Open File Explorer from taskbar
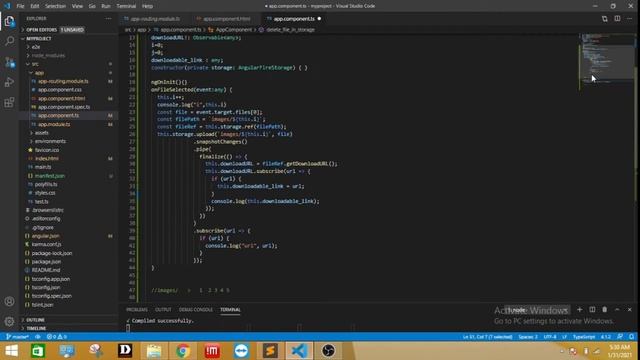Image resolution: width=640 pixels, height=360 pixels. coord(154,351)
